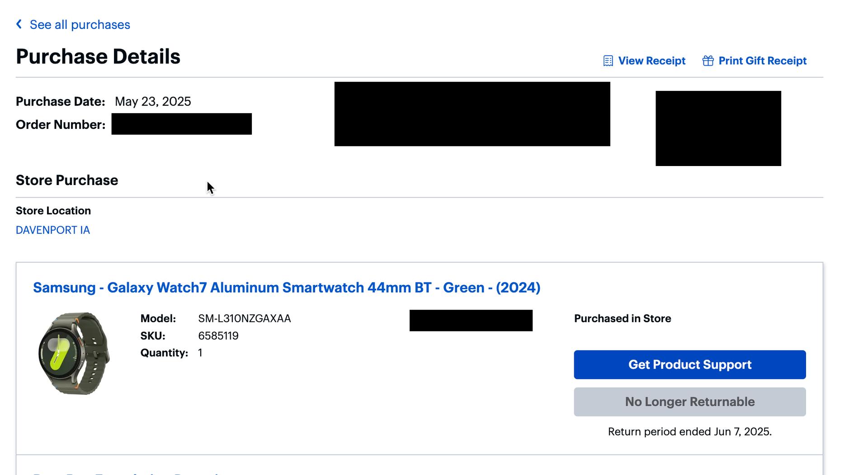Open the See all purchases link

coord(80,24)
